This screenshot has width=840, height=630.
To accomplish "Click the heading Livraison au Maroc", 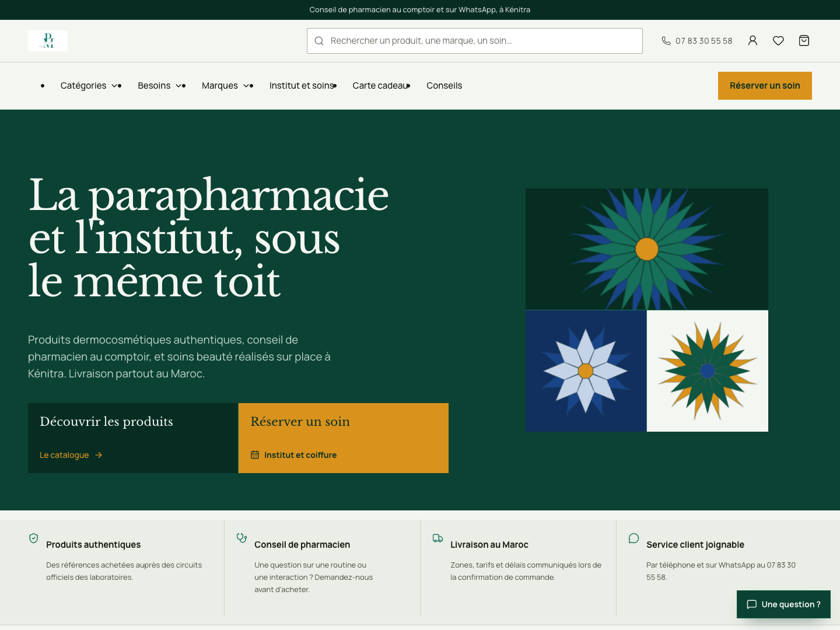I will [x=489, y=545].
